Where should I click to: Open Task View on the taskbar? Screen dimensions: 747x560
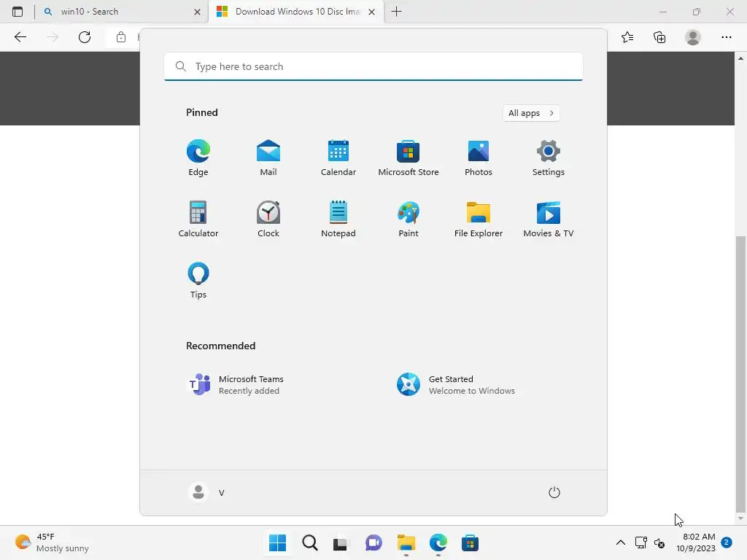tap(340, 542)
